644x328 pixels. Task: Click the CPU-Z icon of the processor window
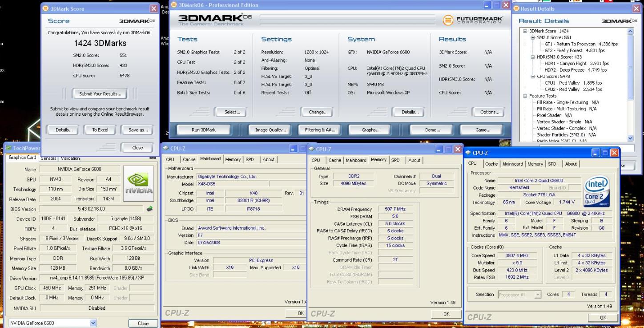[468, 153]
